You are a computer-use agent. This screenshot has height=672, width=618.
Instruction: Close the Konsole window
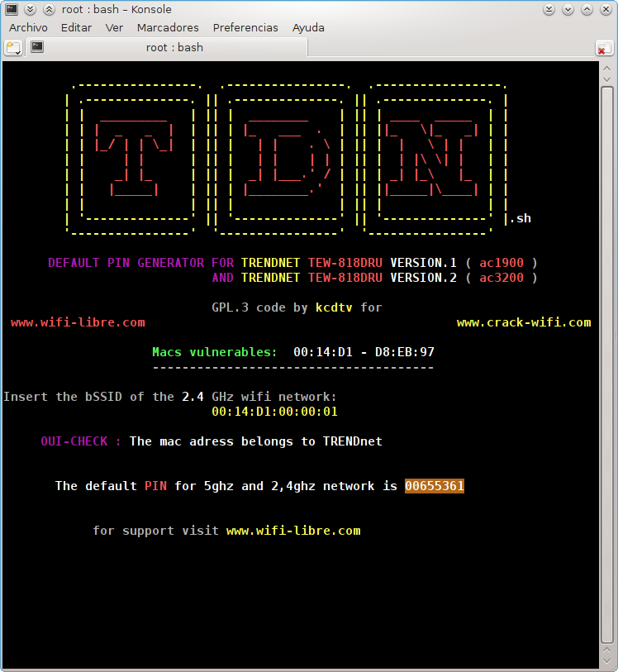606,9
